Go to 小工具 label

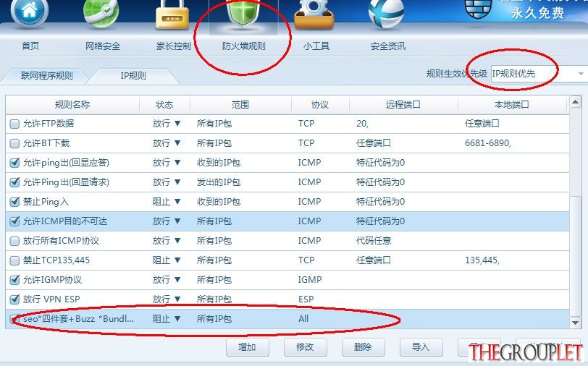point(316,46)
